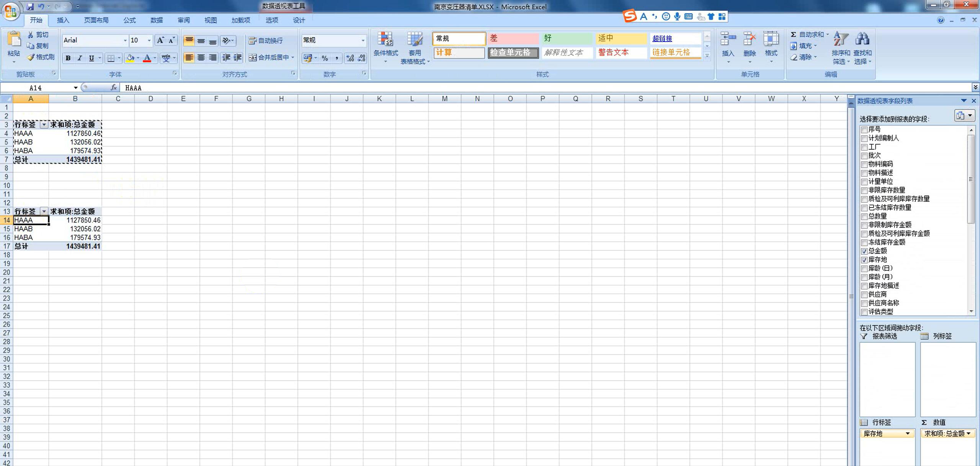The width and height of the screenshot is (980, 466).
Task: Check the 供应商 field checkbox
Action: click(x=864, y=295)
